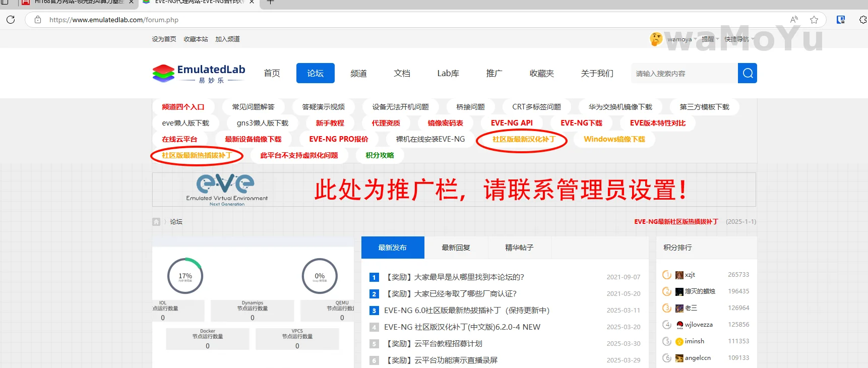The height and width of the screenshot is (368, 868).
Task: Open the read aloud icon in address bar
Action: pos(794,20)
